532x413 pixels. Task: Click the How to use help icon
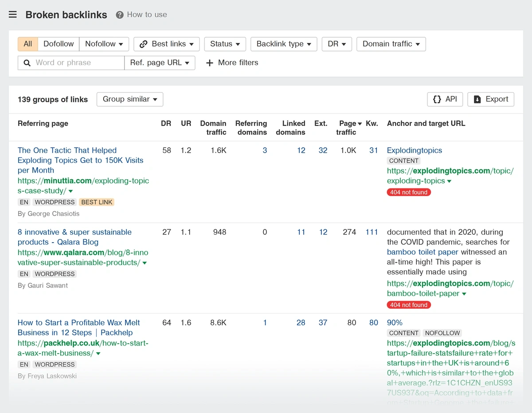click(x=120, y=15)
